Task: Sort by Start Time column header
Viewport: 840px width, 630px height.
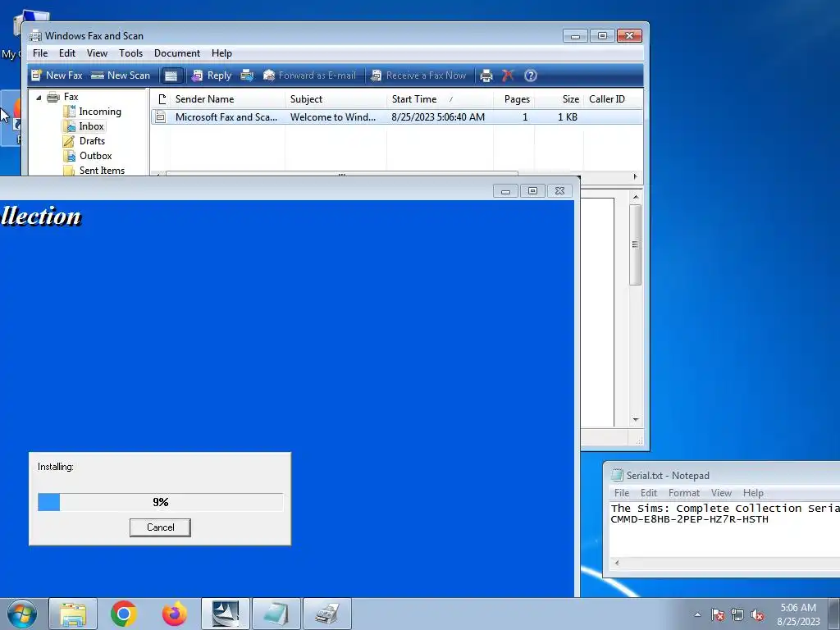Action: click(x=440, y=99)
